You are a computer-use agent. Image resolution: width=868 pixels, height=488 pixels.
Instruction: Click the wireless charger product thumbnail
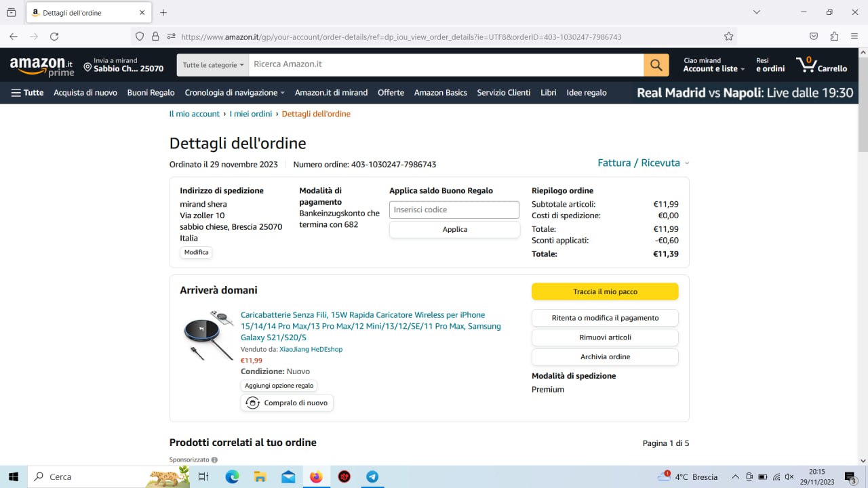(208, 335)
